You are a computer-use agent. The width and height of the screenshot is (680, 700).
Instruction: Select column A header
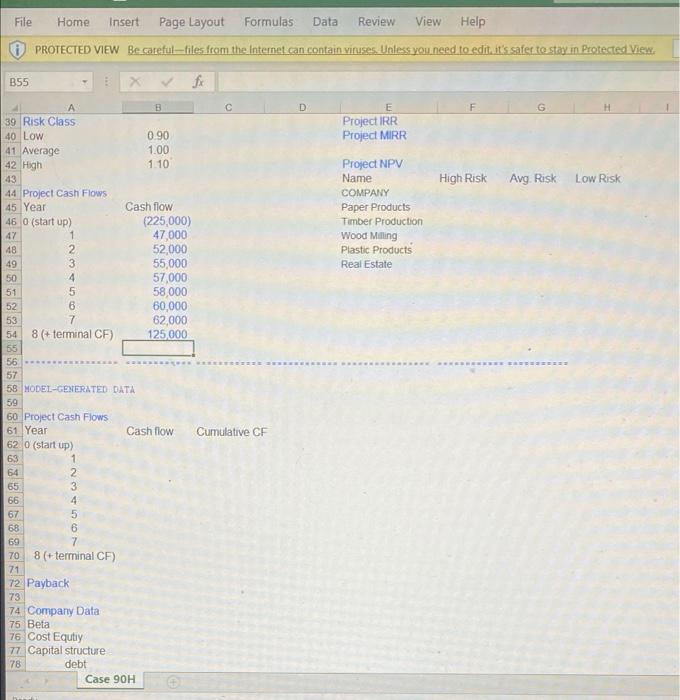click(x=71, y=108)
